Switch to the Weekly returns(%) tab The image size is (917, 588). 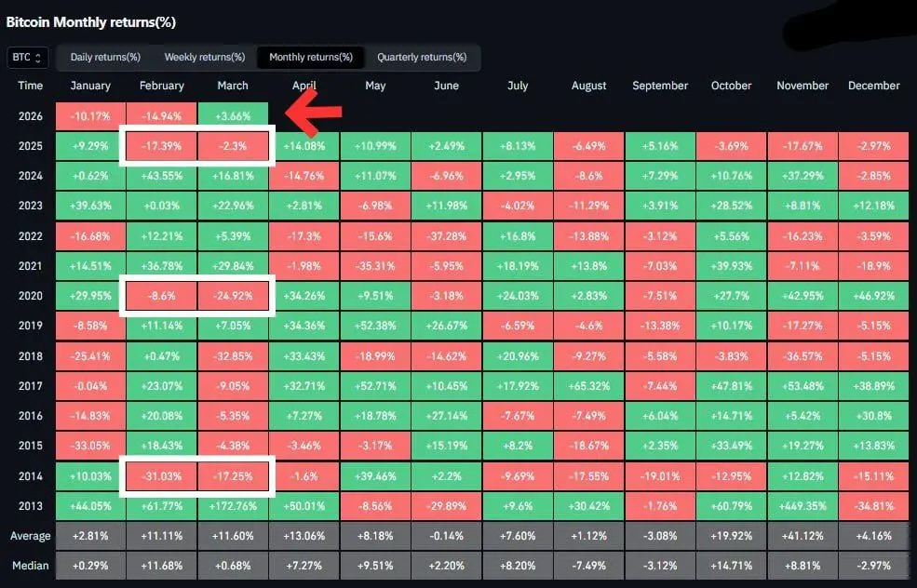pos(205,58)
